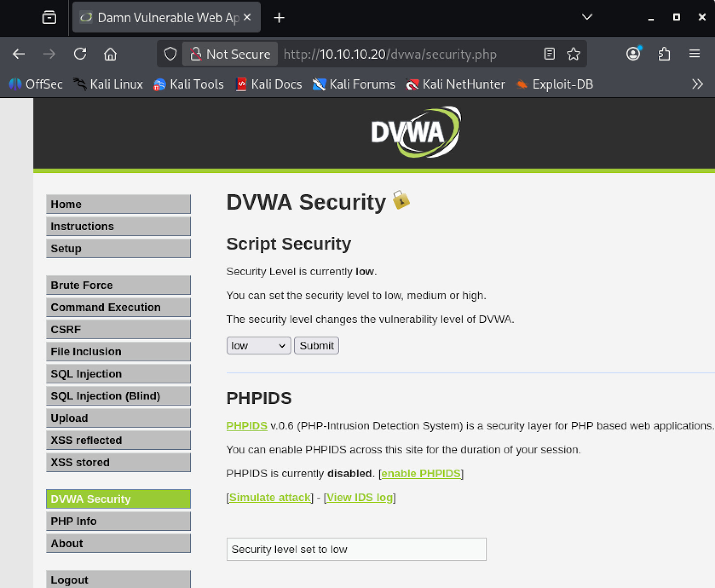
Task: Open Brute Force module
Action: (118, 285)
